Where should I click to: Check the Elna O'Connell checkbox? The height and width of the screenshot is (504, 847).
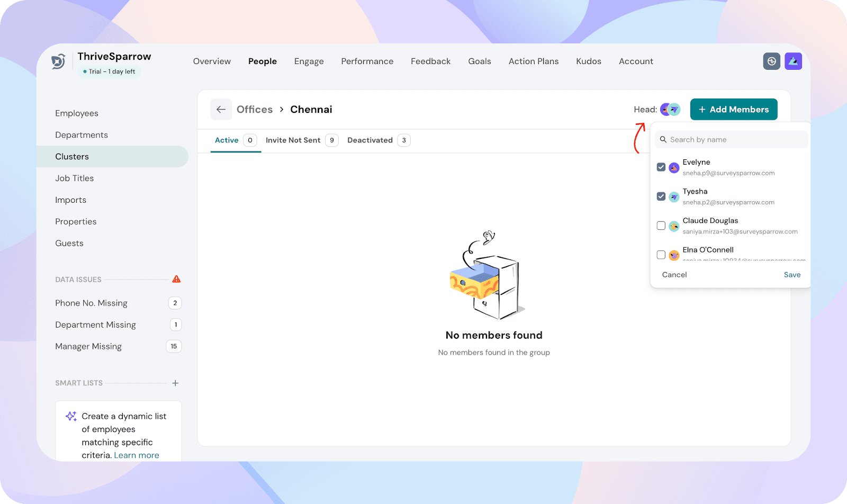pos(661,255)
